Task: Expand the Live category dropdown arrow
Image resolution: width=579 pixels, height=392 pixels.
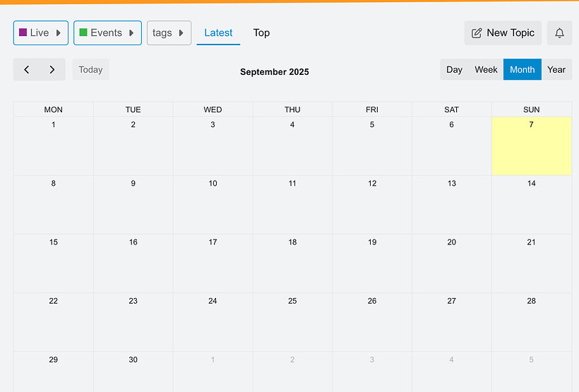Action: coord(59,33)
